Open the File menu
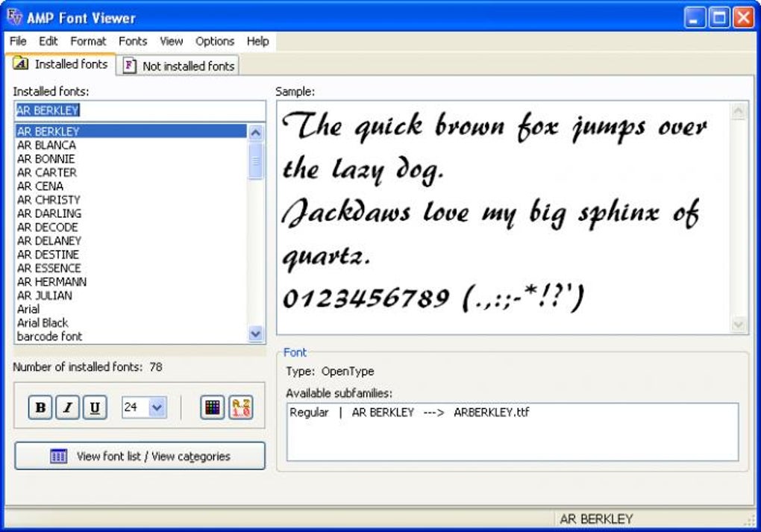761x532 pixels. (x=18, y=41)
